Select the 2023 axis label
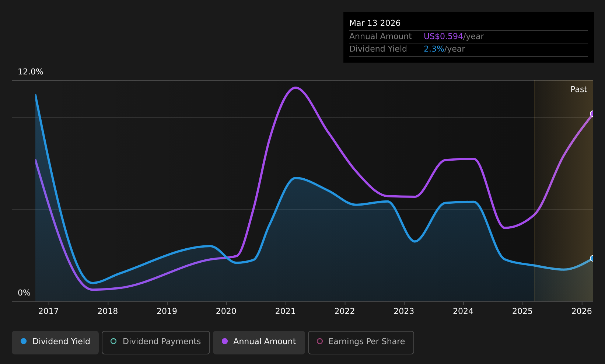The image size is (605, 364). click(404, 311)
